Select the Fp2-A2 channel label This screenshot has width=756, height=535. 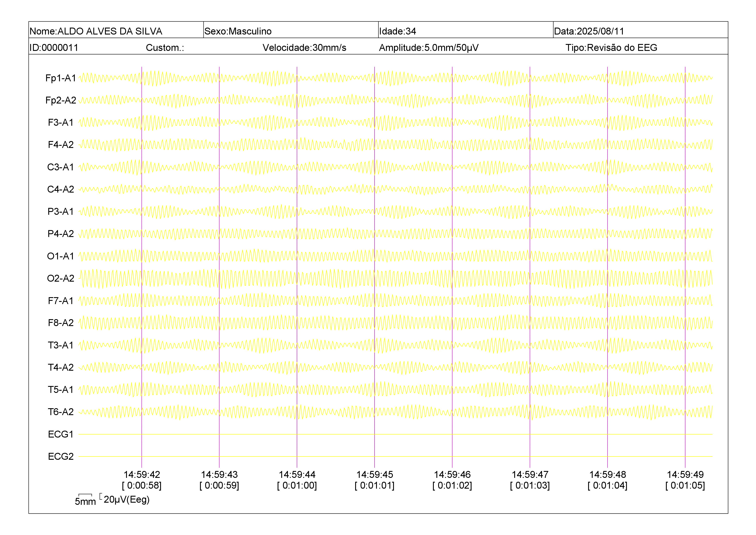(x=61, y=100)
